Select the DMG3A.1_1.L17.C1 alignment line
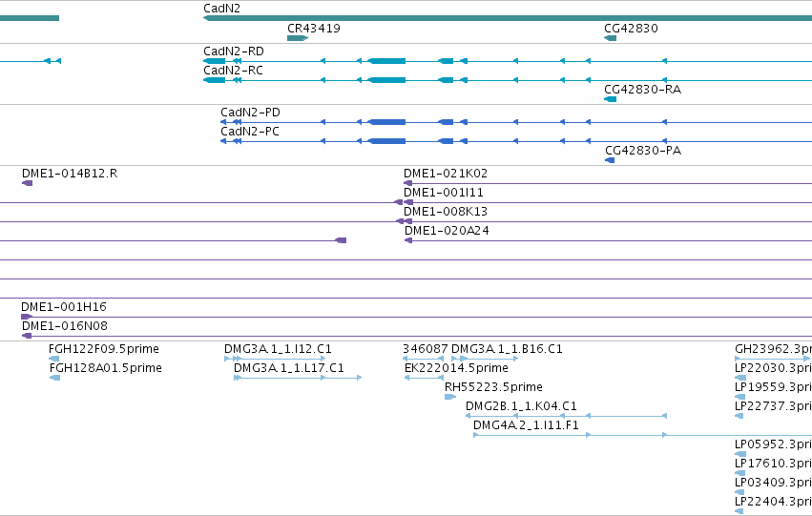The height and width of the screenshot is (516, 812). 298,378
